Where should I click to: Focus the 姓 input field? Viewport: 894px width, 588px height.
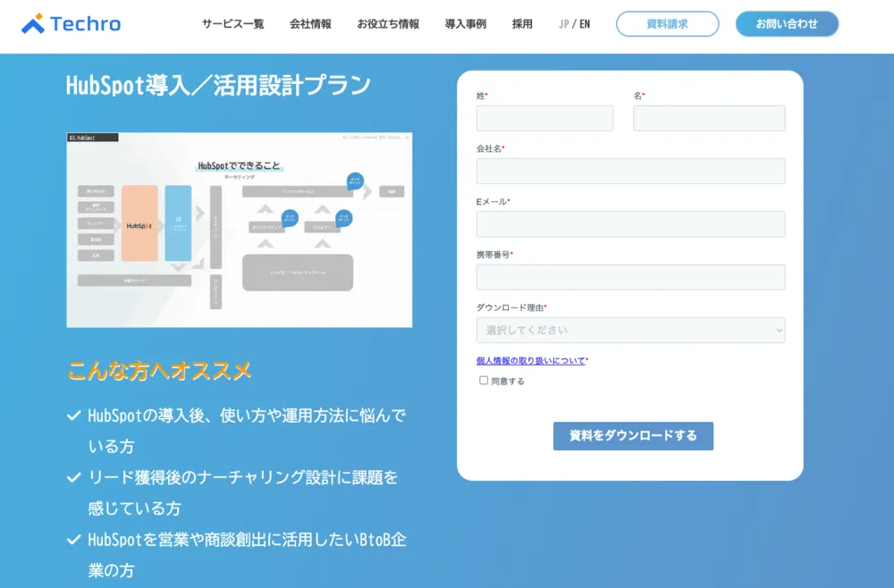(x=544, y=118)
